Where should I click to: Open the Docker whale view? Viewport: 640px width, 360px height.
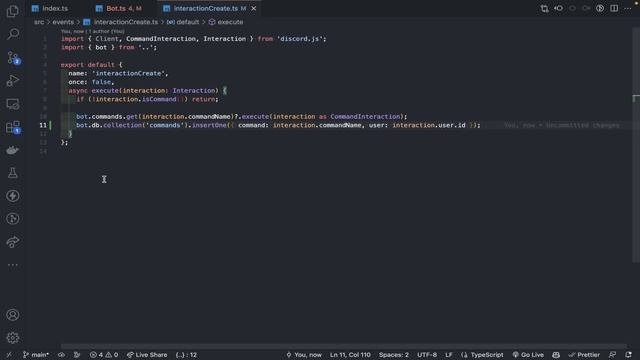[13, 150]
